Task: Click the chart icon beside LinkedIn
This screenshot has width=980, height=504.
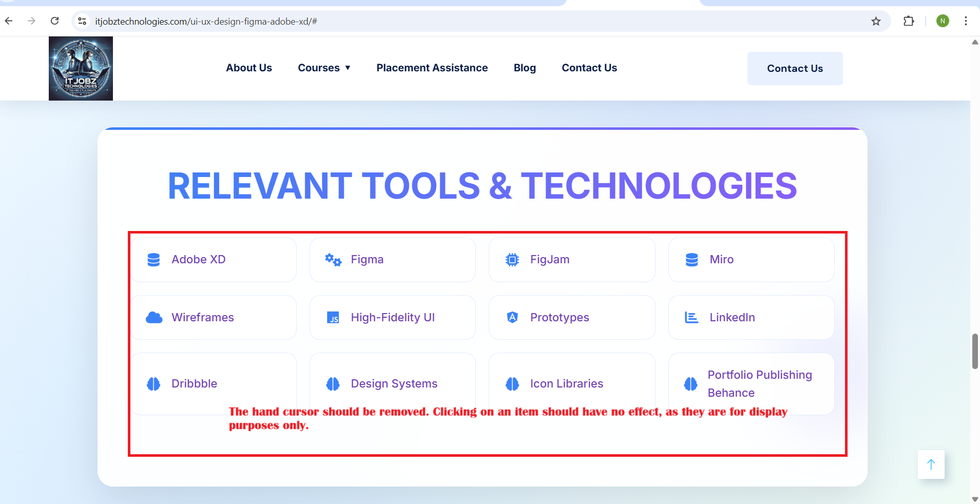Action: coord(691,318)
